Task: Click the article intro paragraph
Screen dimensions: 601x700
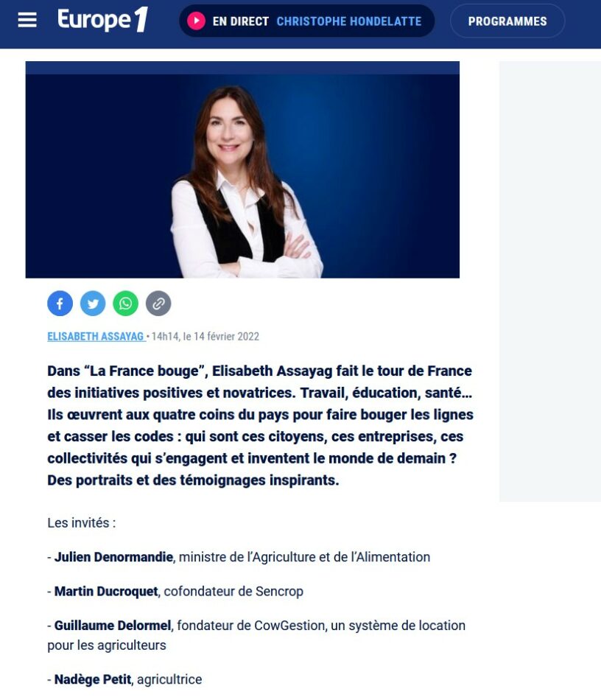Action: [261, 425]
